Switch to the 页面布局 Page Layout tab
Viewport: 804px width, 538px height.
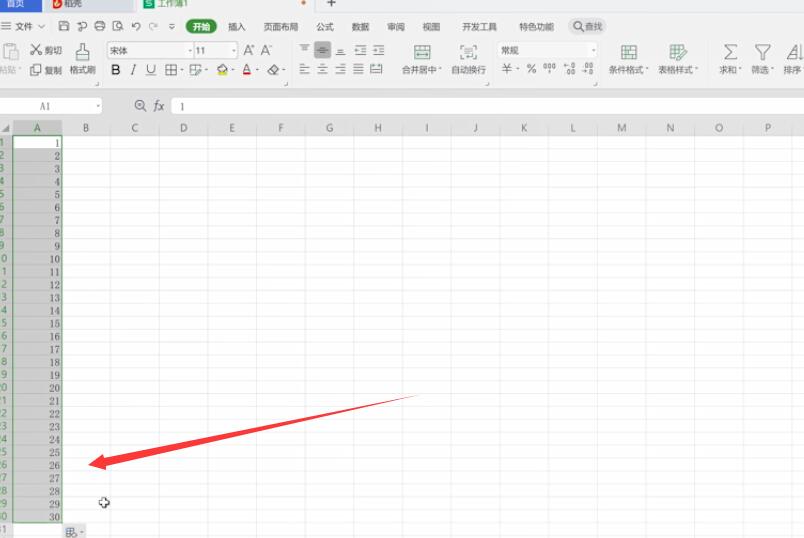(280, 27)
